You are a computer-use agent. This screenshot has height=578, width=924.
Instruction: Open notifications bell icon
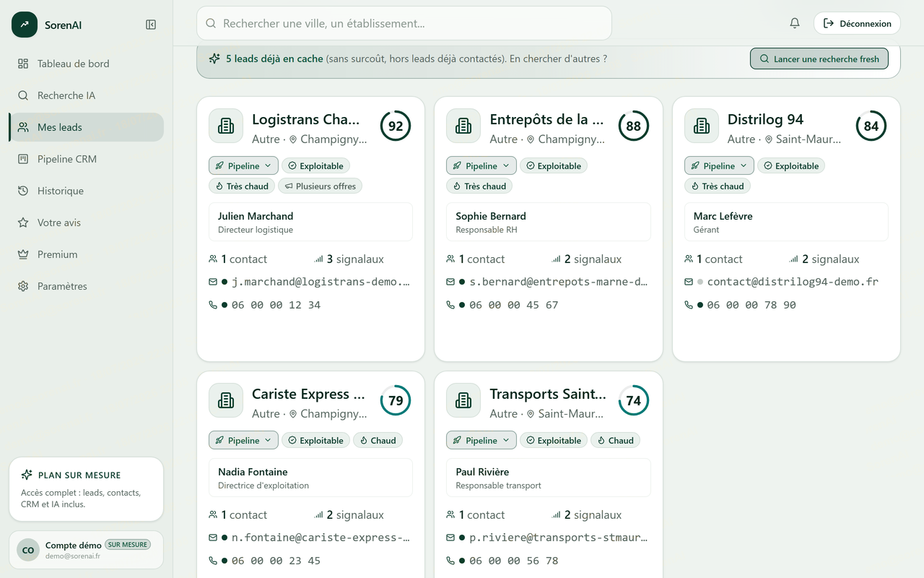(x=795, y=23)
